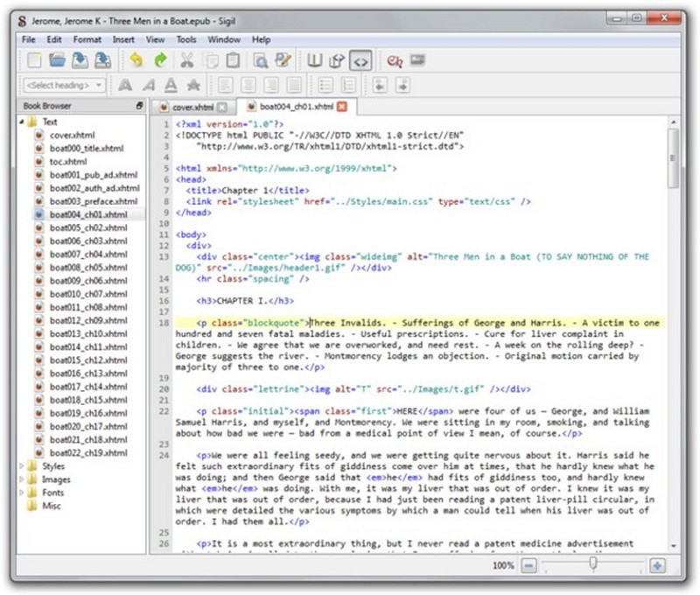
Task: Switch to Split View
Action: (337, 60)
